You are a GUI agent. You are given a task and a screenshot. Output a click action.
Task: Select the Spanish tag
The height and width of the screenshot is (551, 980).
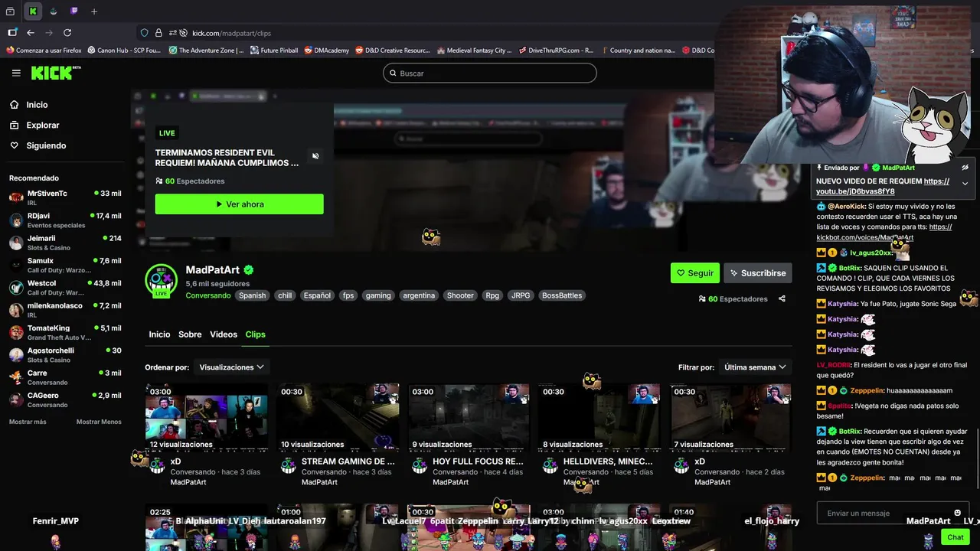click(252, 295)
